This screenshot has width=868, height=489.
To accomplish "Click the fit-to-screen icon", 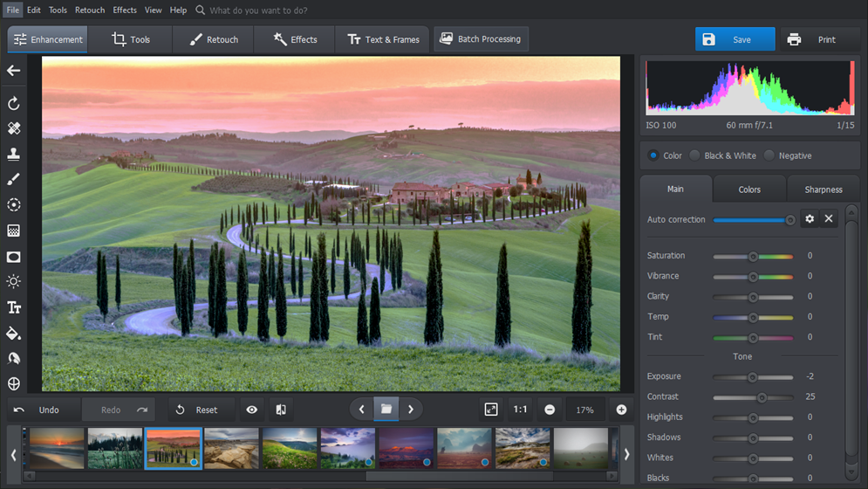I will click(491, 410).
